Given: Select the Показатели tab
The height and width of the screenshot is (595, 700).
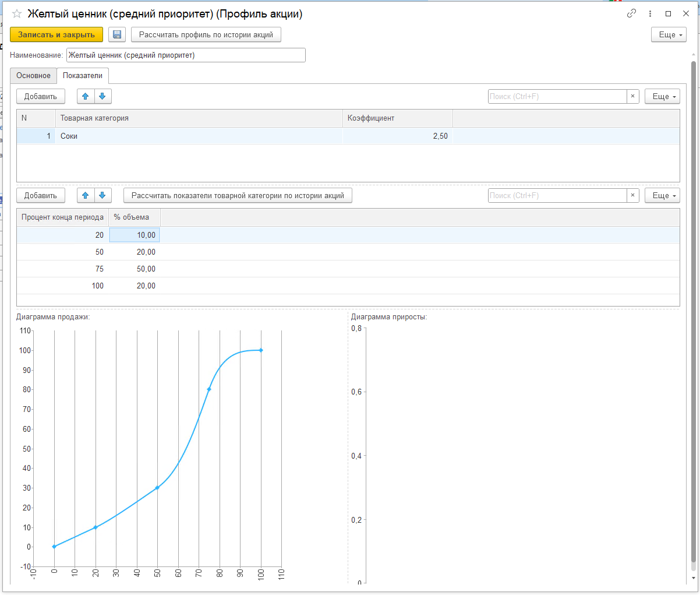Looking at the screenshot, I should [83, 76].
